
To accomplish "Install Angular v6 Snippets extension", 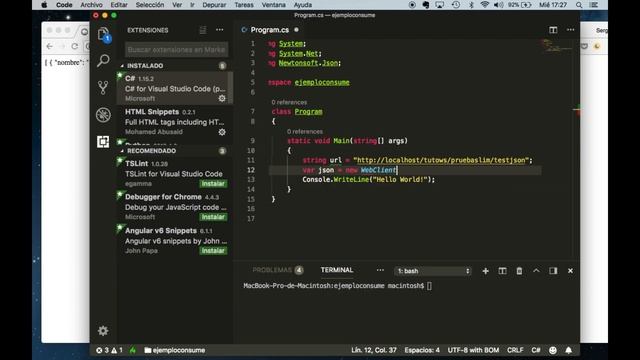I will pos(213,251).
